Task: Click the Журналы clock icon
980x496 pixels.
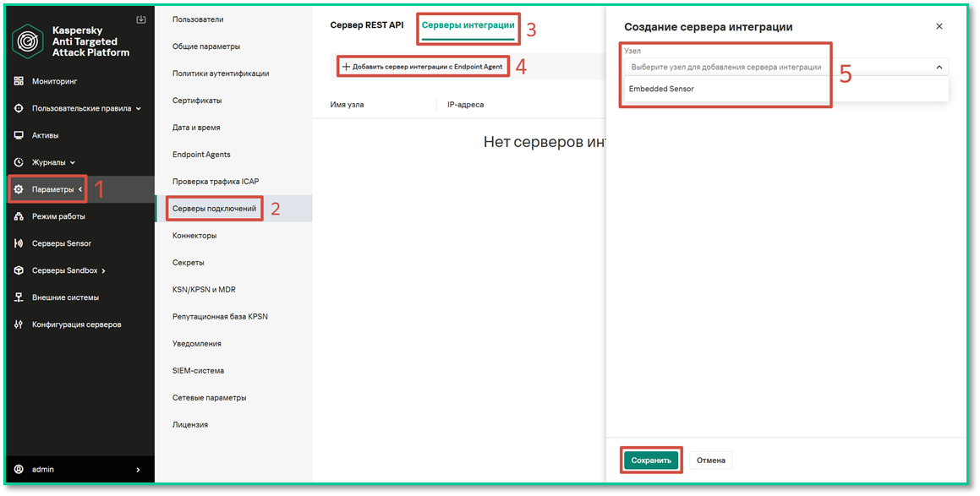Action: [x=19, y=161]
